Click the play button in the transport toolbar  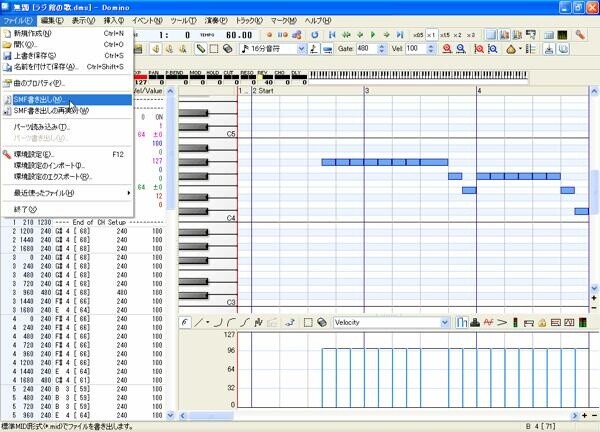click(x=373, y=35)
